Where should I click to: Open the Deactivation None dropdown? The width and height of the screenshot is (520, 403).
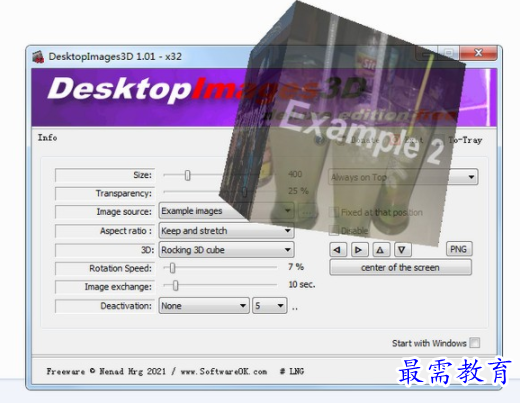(204, 306)
